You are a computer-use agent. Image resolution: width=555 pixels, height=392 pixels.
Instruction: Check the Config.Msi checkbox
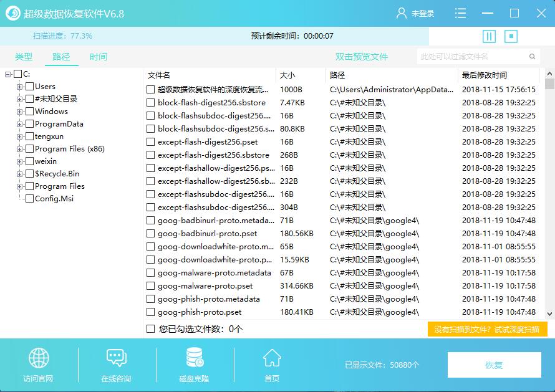(30, 198)
